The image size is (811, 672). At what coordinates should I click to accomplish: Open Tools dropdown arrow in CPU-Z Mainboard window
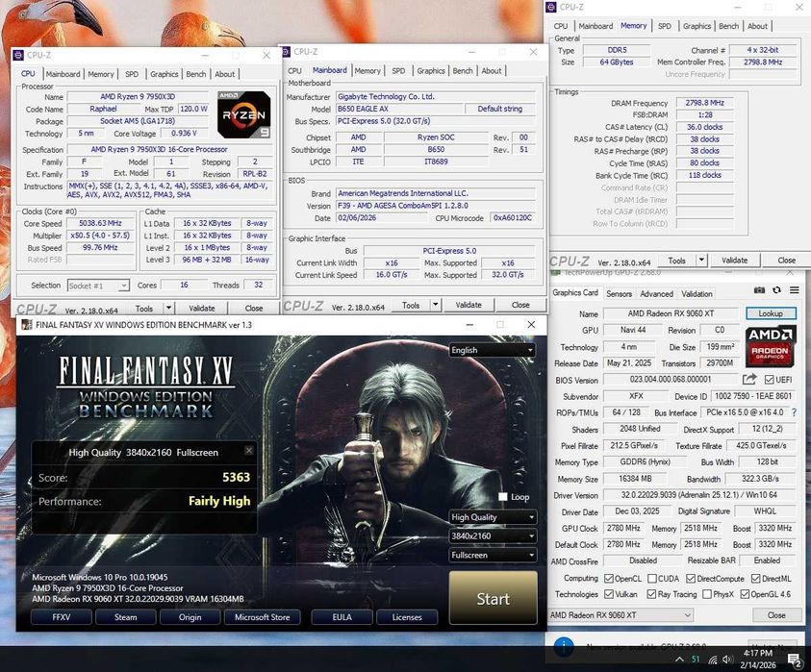point(436,305)
